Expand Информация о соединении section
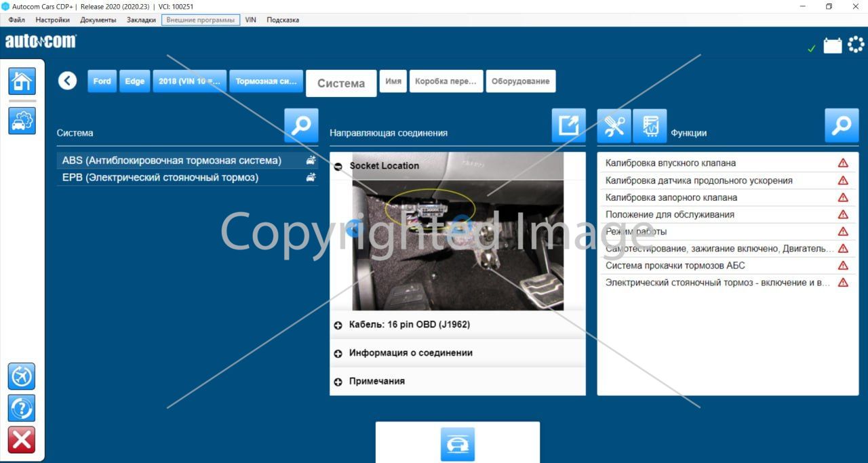Screen dimensions: 868x463 458,353
